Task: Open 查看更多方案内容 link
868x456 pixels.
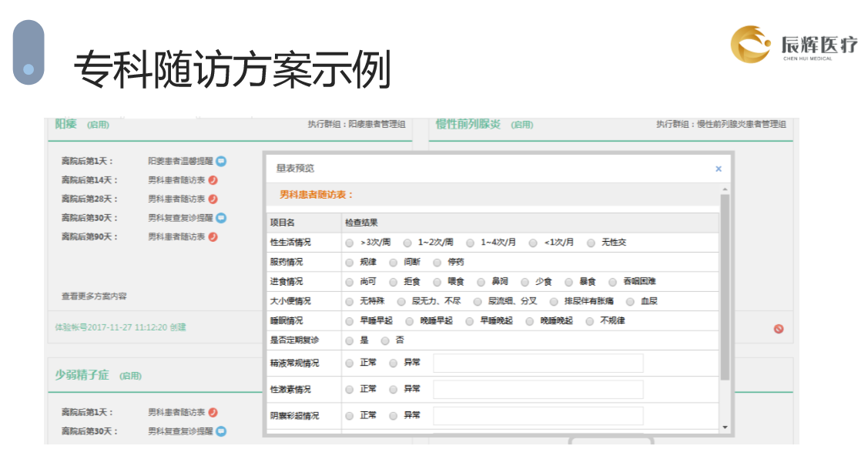Action: (x=94, y=296)
